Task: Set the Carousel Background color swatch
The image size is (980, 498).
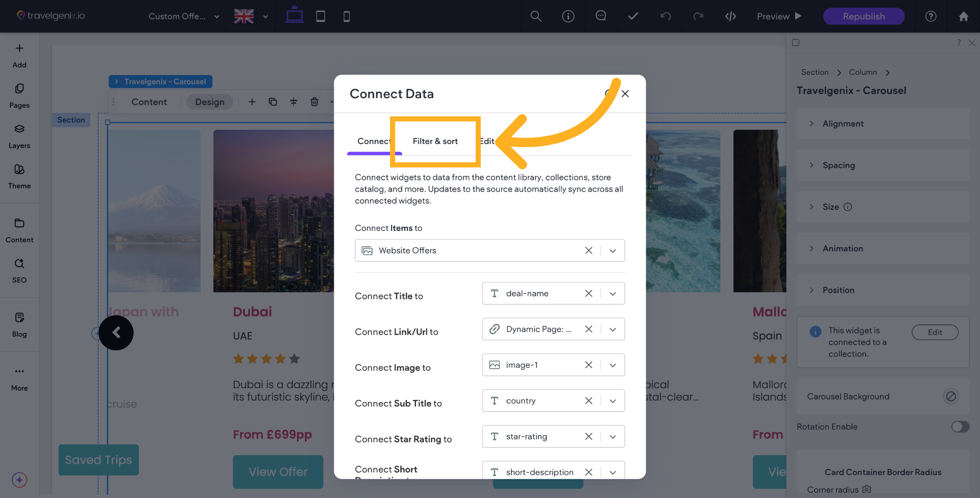Action: pos(950,396)
